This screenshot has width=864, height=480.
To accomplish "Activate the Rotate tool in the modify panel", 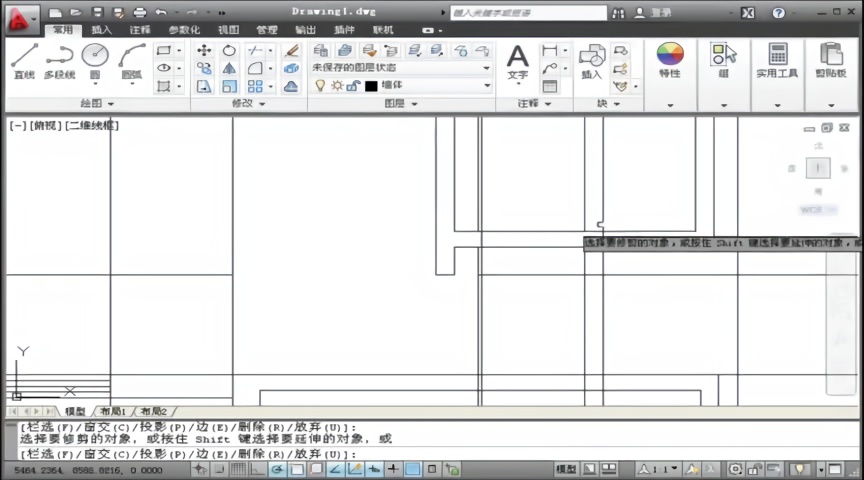I will coord(229,51).
